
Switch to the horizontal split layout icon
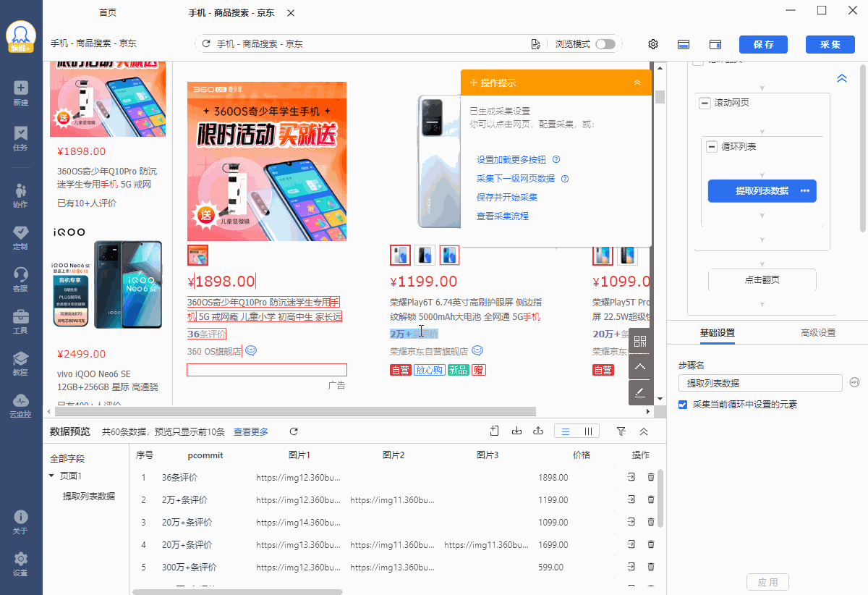click(683, 44)
